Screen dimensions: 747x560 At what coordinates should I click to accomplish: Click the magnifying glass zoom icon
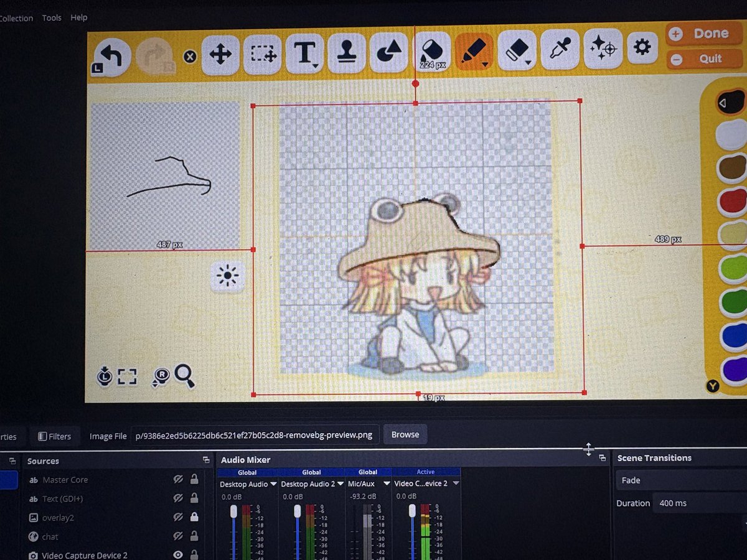coord(185,376)
